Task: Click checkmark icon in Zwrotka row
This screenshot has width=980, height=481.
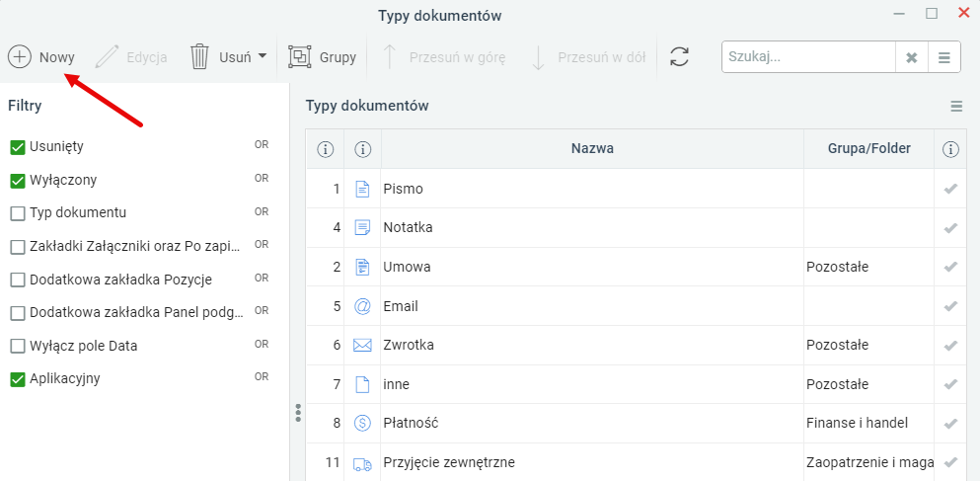Action: 950,346
